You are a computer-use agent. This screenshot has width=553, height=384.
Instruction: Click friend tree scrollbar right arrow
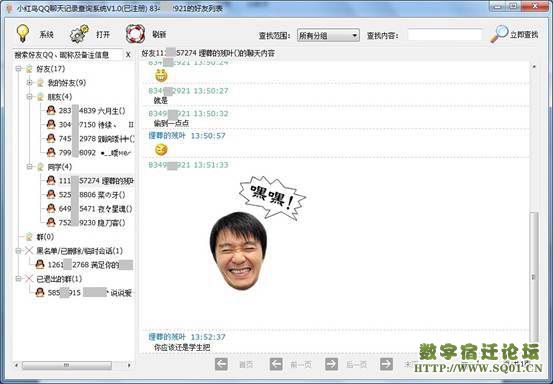(x=129, y=365)
